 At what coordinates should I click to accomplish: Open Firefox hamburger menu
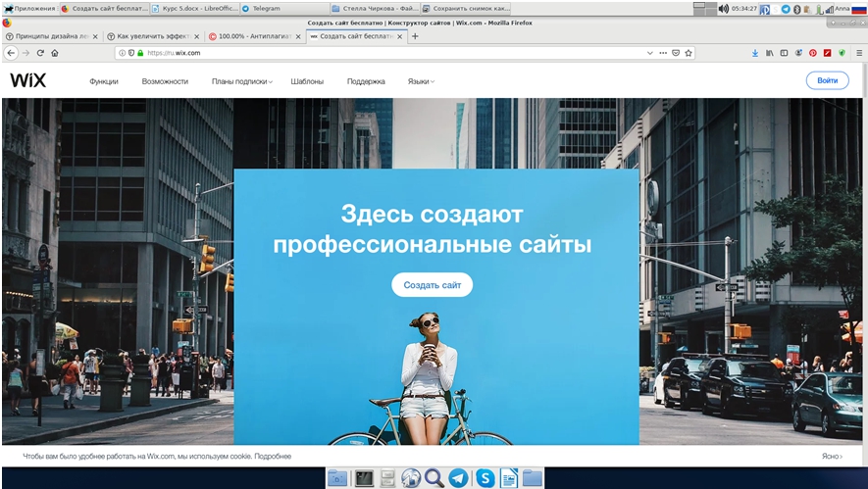click(857, 53)
